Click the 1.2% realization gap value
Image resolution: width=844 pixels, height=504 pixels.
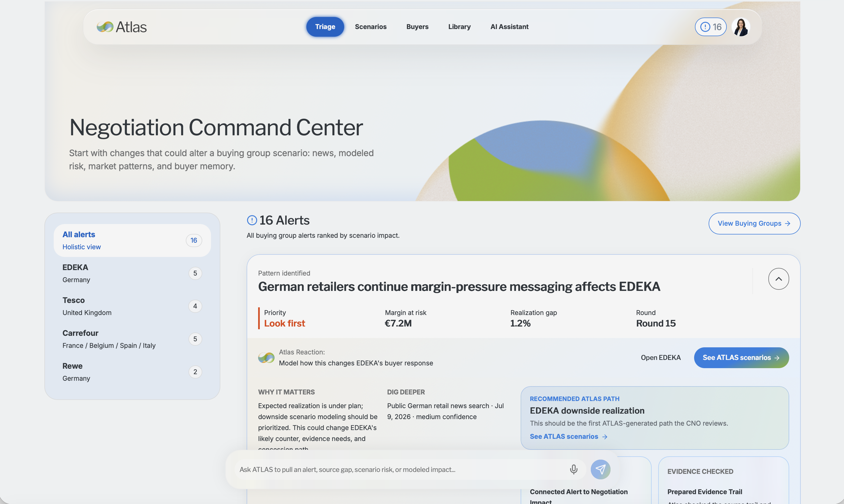point(520,323)
